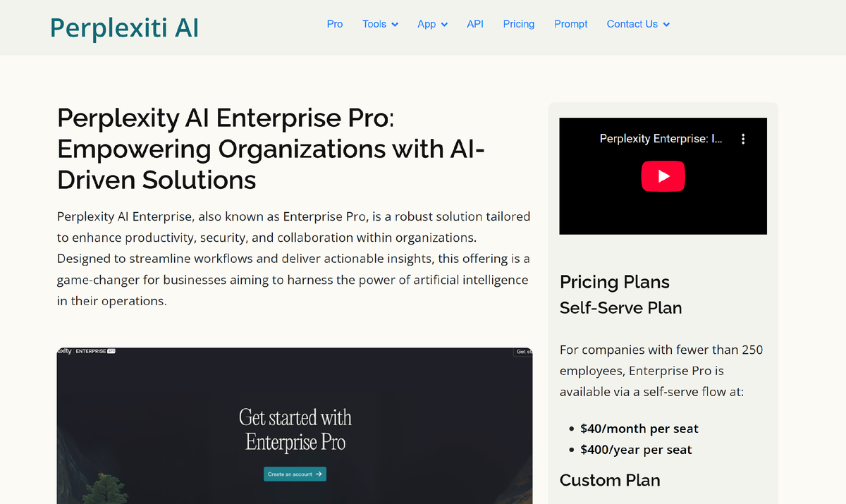Click the App nav label

point(427,24)
